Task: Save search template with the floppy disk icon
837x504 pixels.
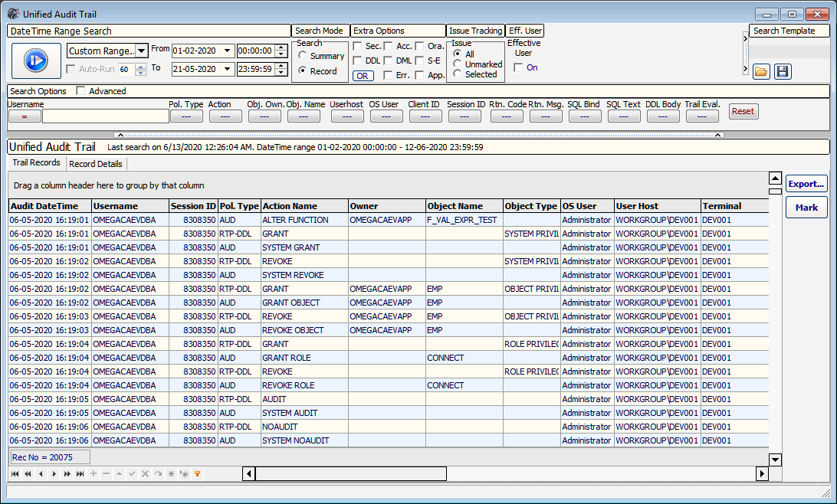Action: [x=782, y=71]
